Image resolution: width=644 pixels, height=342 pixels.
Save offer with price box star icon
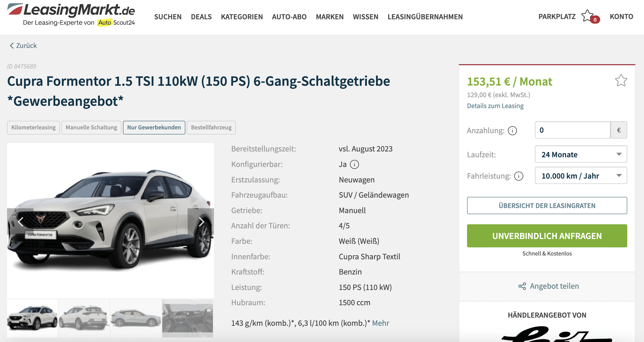pos(621,80)
